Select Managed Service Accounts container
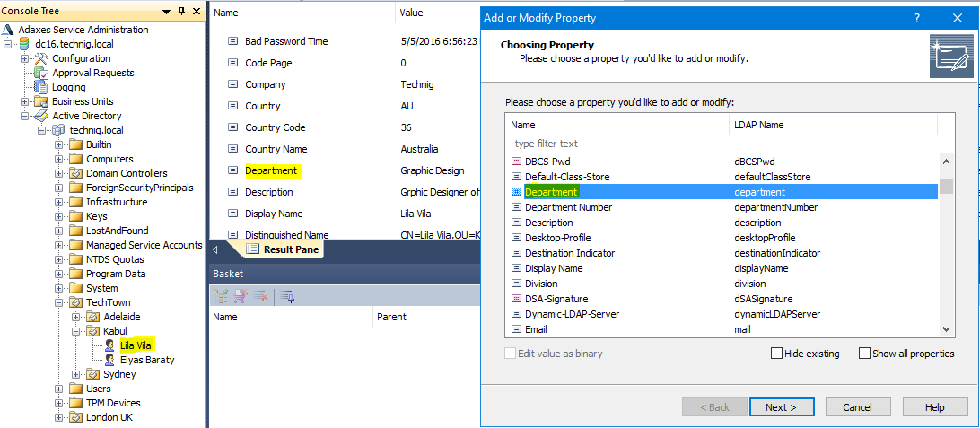The image size is (980, 428). [144, 245]
